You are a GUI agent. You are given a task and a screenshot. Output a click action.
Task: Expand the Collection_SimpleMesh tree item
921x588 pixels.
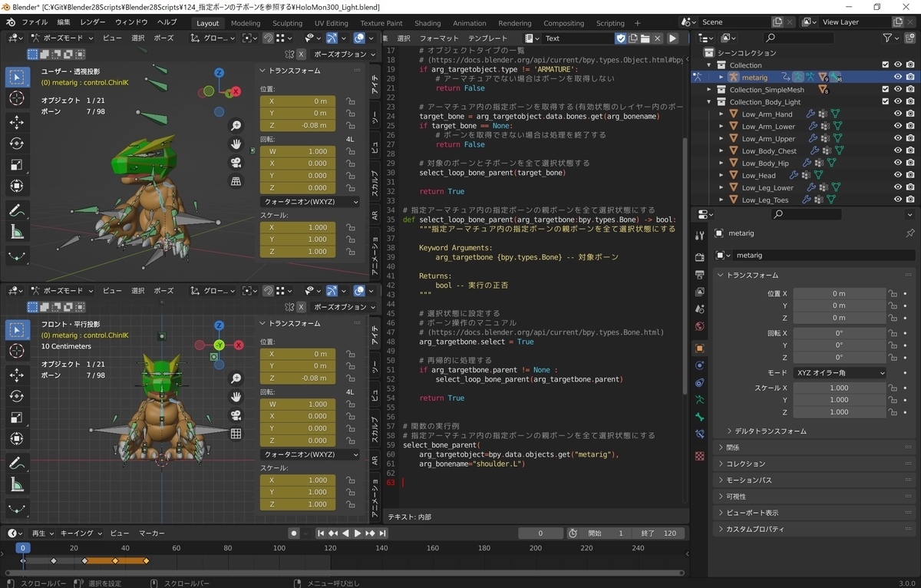point(709,90)
